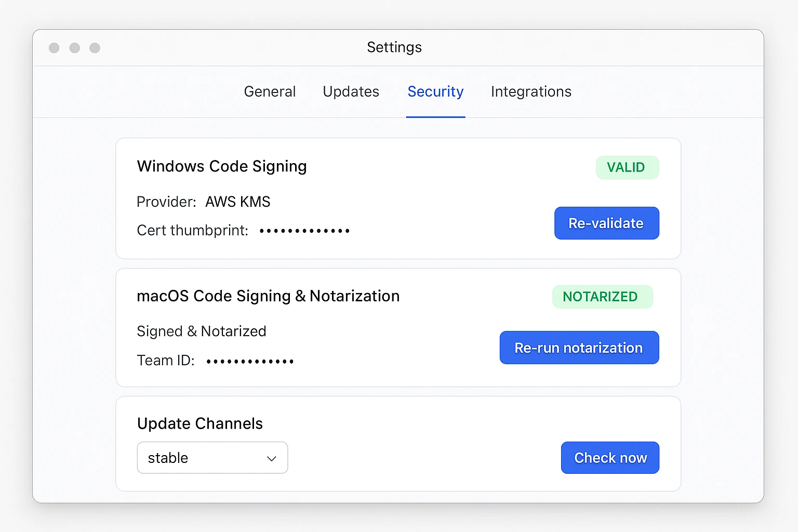Viewport: 798px width, 532px height.
Task: Go to the Integrations tab
Action: pyautogui.click(x=531, y=92)
